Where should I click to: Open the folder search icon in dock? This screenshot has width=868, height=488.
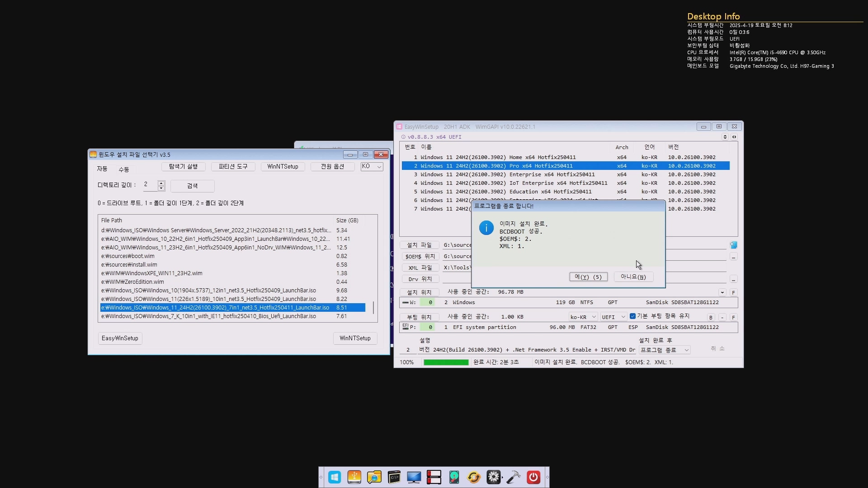coord(374,477)
